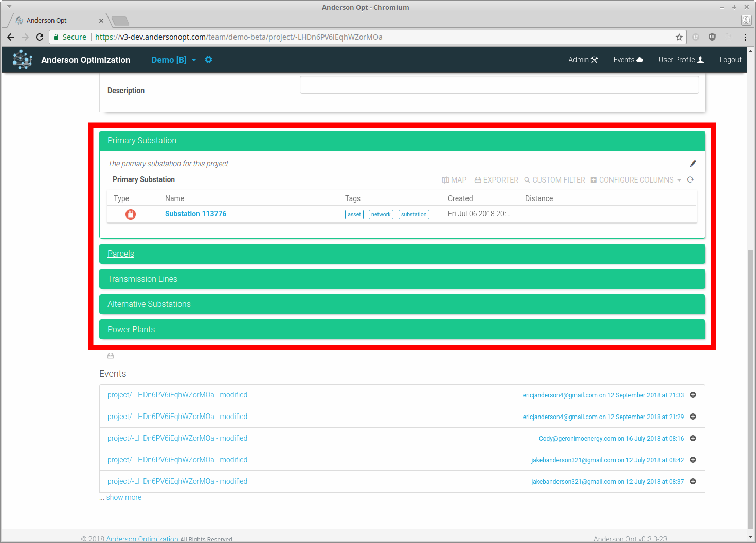This screenshot has width=756, height=543.
Task: Open the Events menu in navbar
Action: [628, 60]
